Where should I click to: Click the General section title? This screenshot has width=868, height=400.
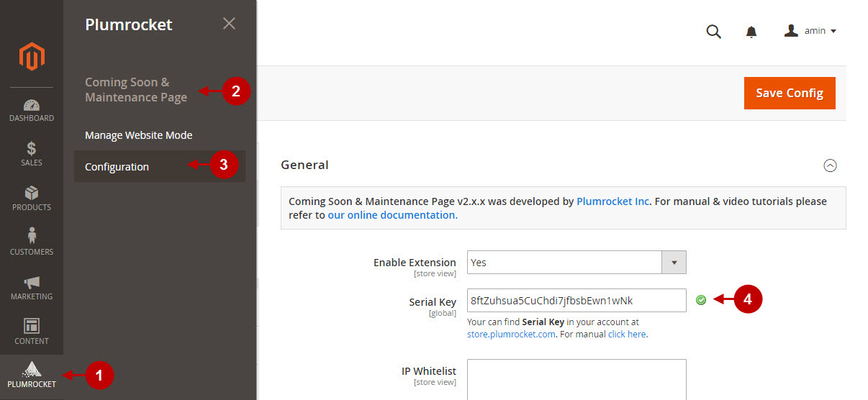tap(304, 165)
